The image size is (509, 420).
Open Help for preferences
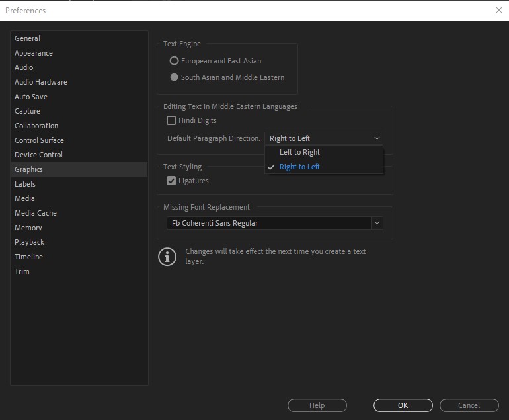(x=317, y=405)
